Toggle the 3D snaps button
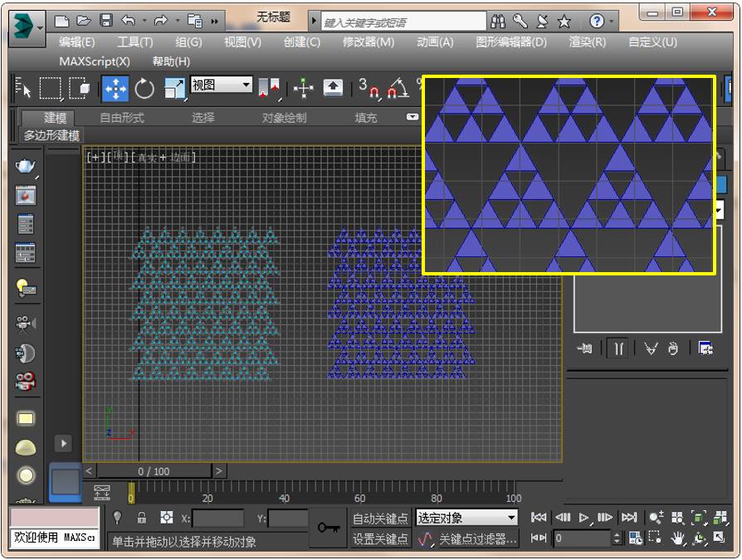The width and height of the screenshot is (742, 560). [x=369, y=88]
